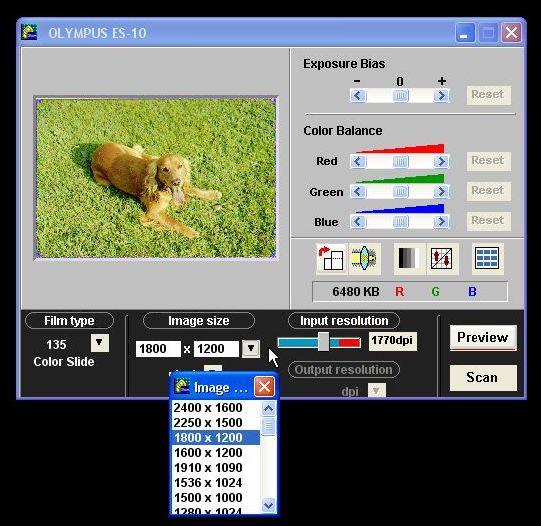Screen dimensions: 541x526
Task: Decrease Red balance with left arrow
Action: (358, 161)
